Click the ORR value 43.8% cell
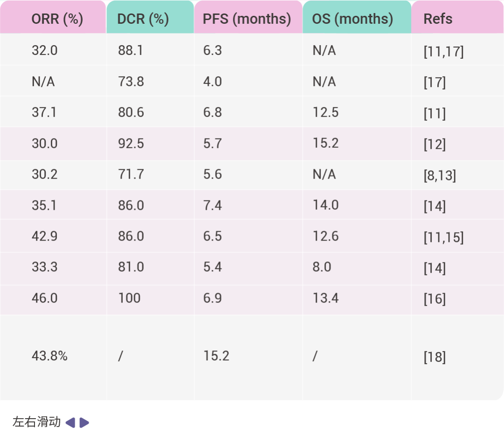The image size is (504, 441). (x=49, y=356)
